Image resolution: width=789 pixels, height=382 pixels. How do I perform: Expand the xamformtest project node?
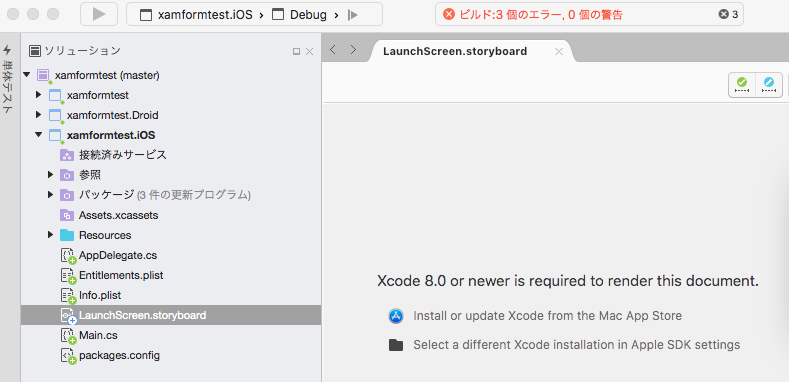[x=38, y=95]
